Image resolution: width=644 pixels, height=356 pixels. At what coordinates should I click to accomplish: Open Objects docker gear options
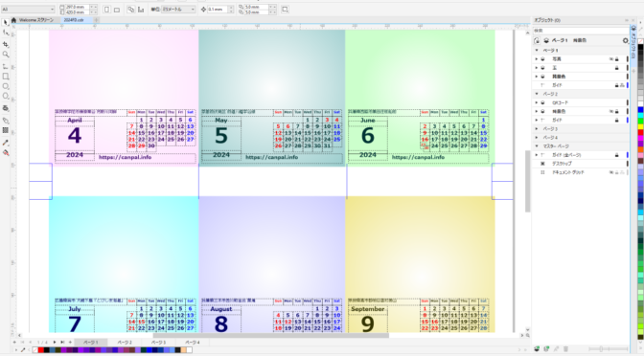point(625,40)
